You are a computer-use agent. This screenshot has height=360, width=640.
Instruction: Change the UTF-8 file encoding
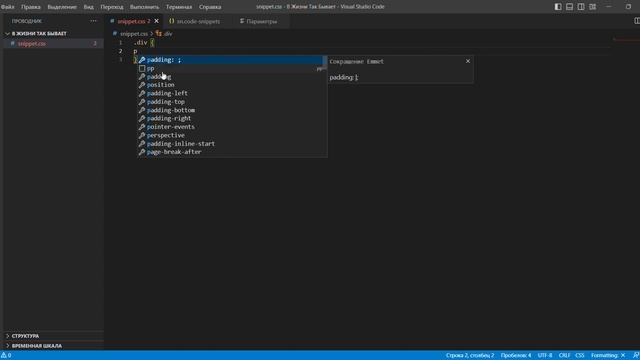(x=545, y=356)
